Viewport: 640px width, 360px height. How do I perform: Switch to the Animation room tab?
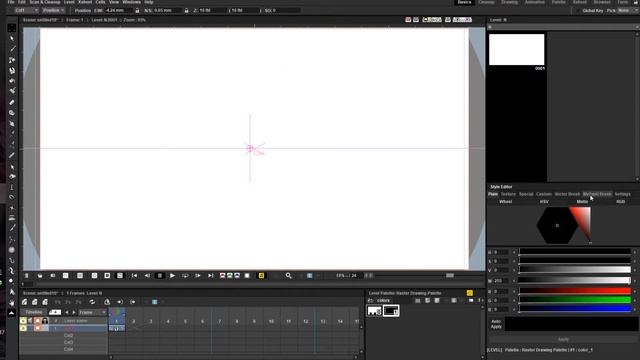pyautogui.click(x=534, y=2)
